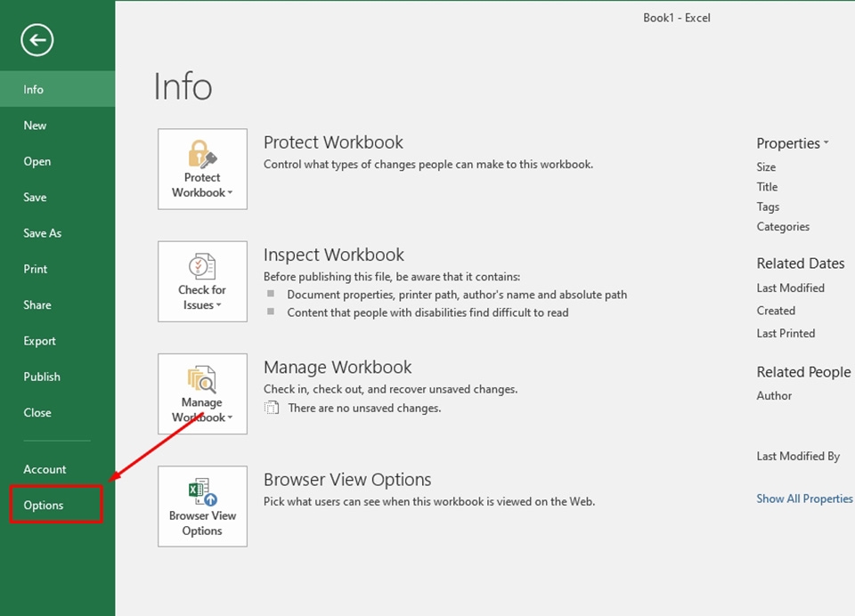
Task: Click the Author label under Related People
Action: pyautogui.click(x=774, y=396)
